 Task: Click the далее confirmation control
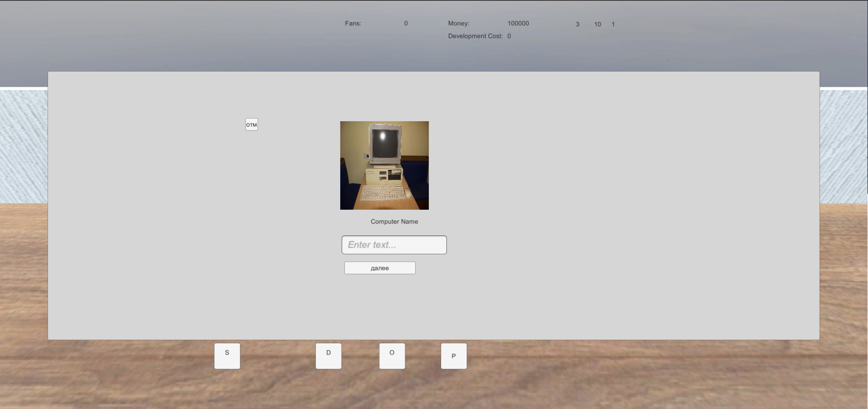pos(379,268)
